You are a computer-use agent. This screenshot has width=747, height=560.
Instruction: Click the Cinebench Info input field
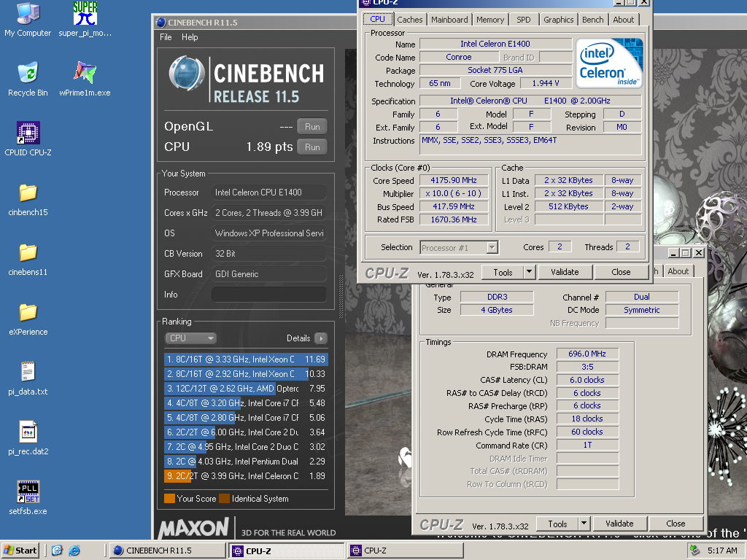[268, 295]
